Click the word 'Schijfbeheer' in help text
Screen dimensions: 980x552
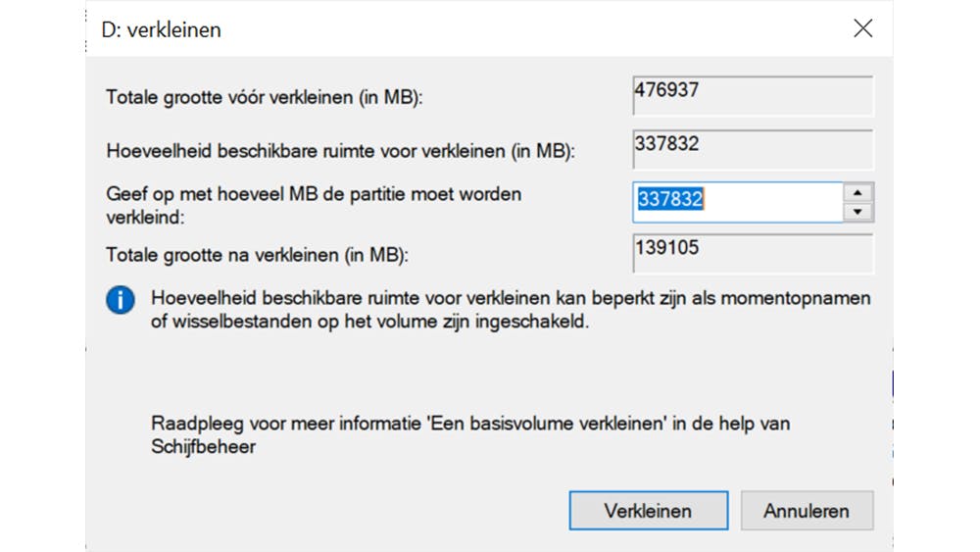coord(204,447)
